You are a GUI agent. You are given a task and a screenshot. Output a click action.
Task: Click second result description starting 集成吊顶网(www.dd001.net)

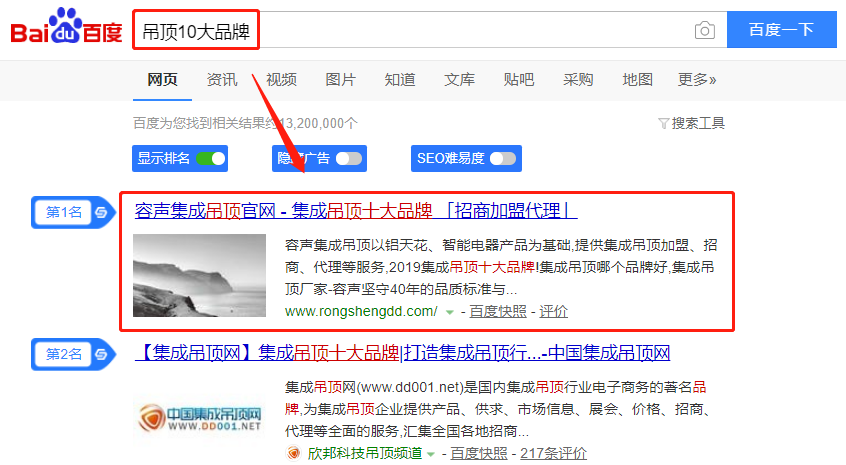(x=496, y=409)
